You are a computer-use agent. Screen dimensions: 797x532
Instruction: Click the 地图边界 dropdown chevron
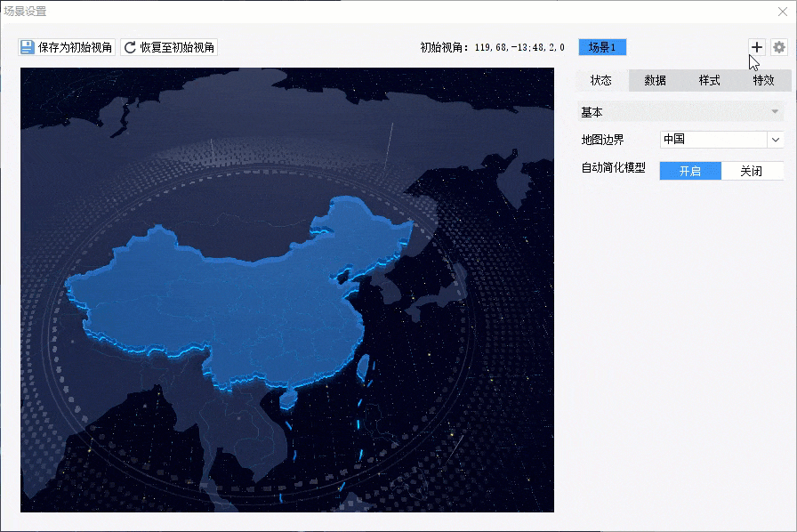(776, 140)
